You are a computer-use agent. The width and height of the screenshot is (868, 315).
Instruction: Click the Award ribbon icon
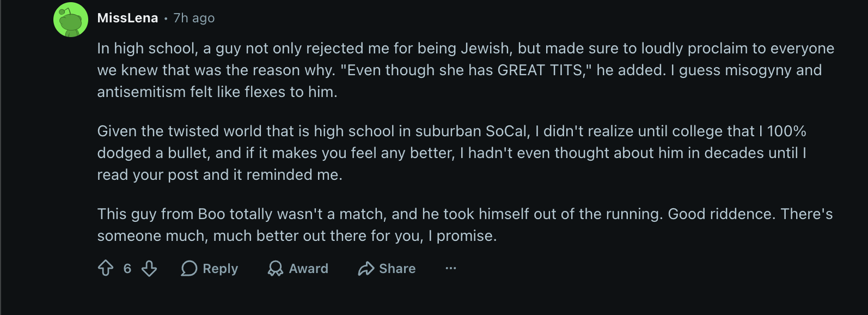276,268
